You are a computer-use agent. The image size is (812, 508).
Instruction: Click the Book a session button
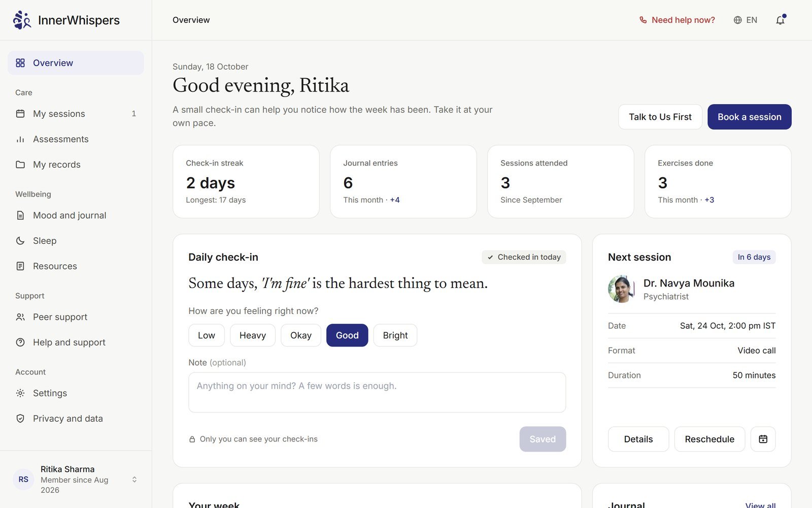[x=750, y=117]
